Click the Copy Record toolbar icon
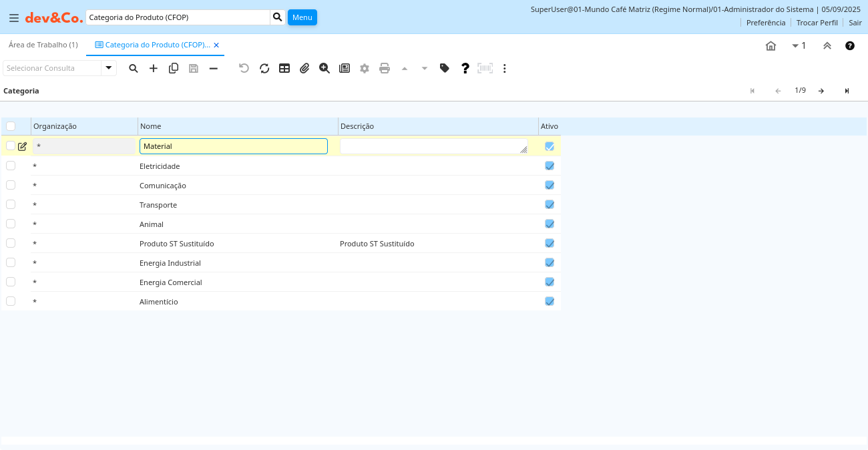 pyautogui.click(x=174, y=68)
